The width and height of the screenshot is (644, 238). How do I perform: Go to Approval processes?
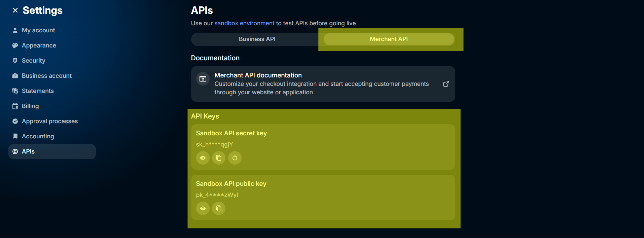(50, 121)
